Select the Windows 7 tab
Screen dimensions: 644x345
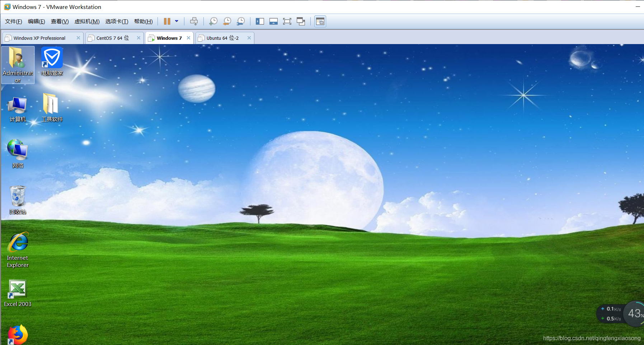[x=169, y=38]
